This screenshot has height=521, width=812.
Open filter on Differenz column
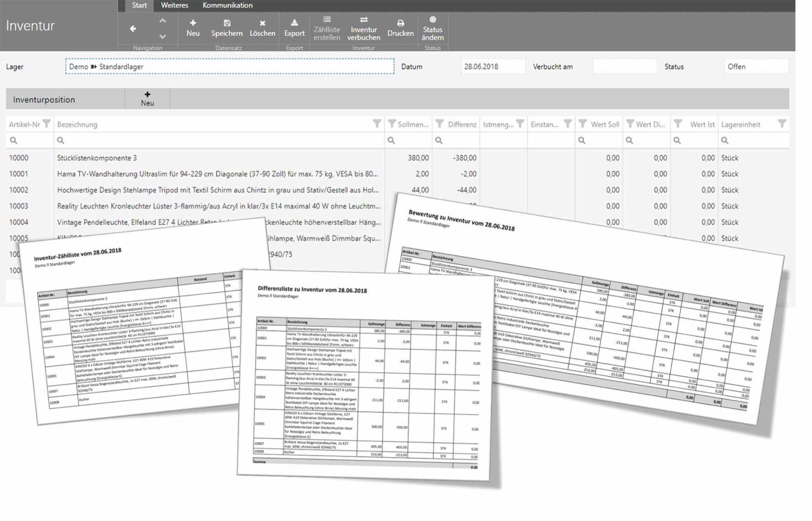click(x=439, y=124)
